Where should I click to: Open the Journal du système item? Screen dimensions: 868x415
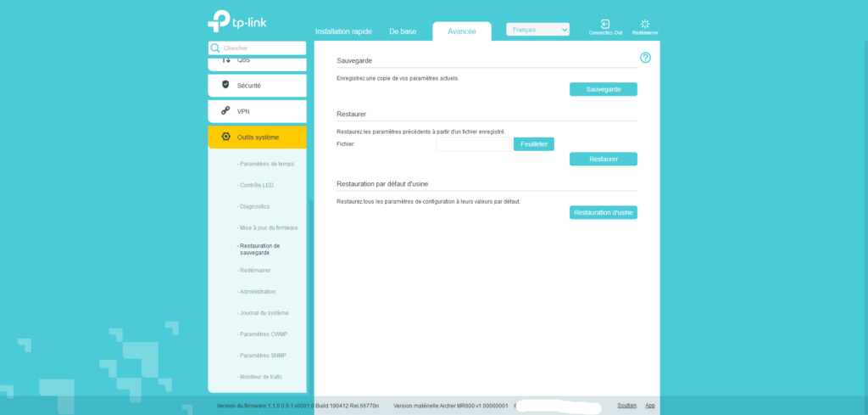pyautogui.click(x=264, y=312)
